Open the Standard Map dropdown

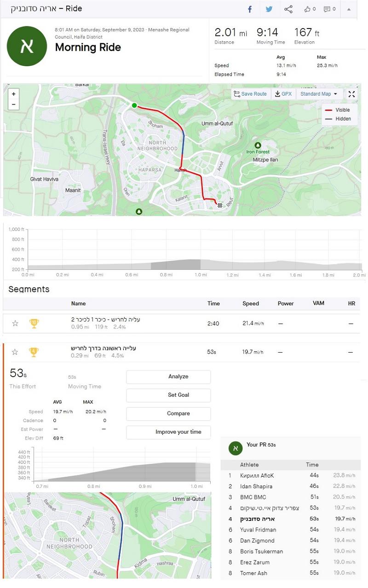pyautogui.click(x=319, y=94)
